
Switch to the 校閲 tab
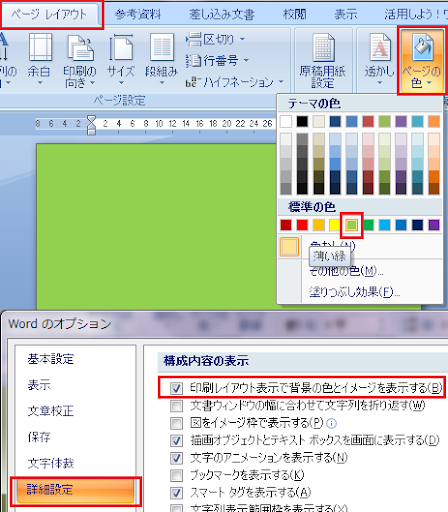[x=294, y=14]
